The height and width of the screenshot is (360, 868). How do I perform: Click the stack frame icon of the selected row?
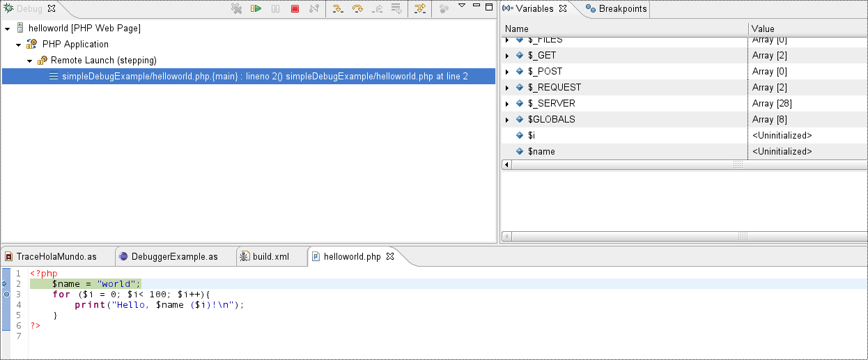click(x=54, y=77)
